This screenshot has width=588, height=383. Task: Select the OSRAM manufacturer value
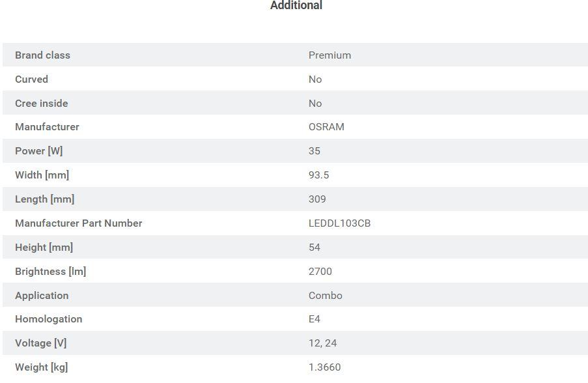(326, 127)
